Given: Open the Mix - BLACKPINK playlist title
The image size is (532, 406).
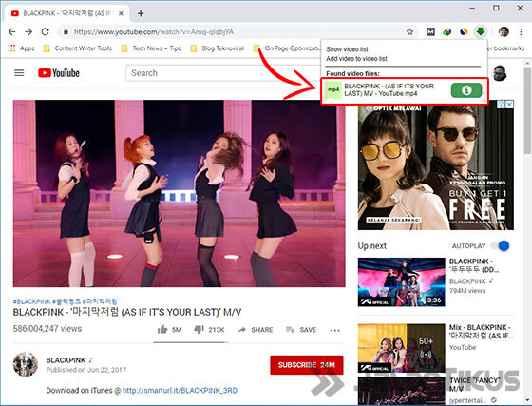Looking at the screenshot, I should click(x=481, y=332).
